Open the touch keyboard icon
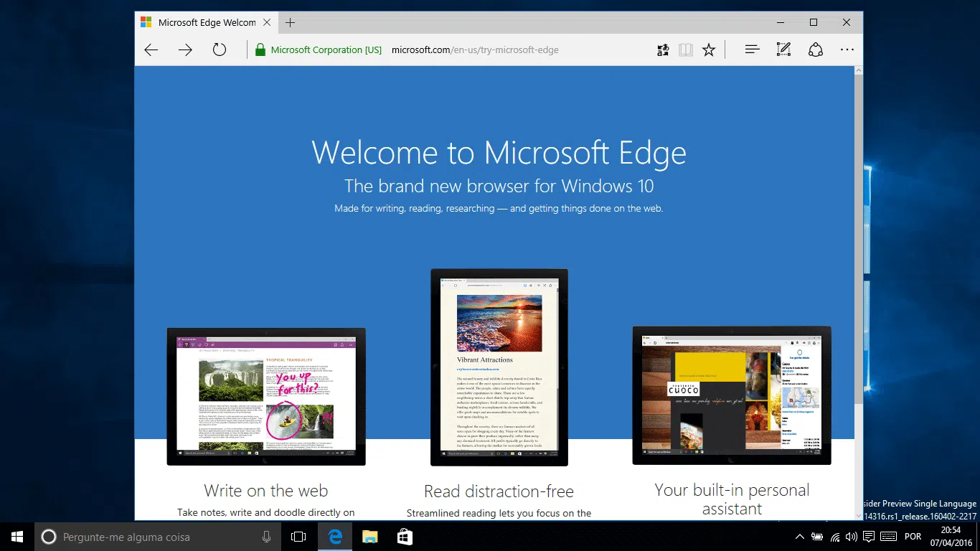 pyautogui.click(x=888, y=537)
